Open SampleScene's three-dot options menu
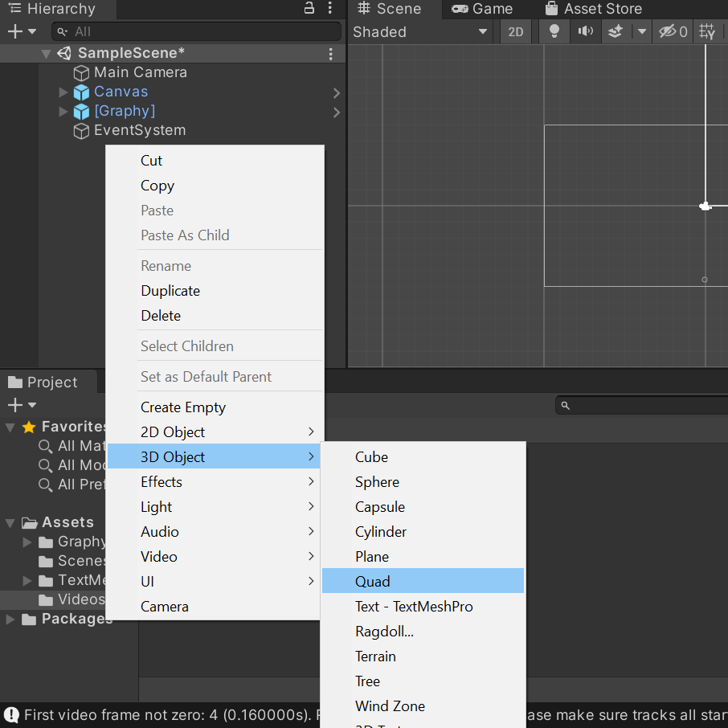 tap(330, 53)
